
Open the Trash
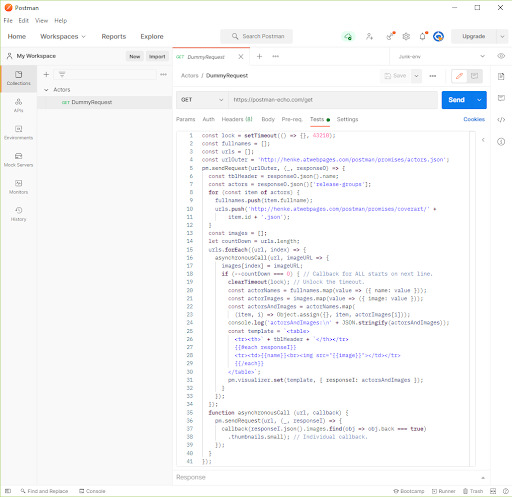[x=473, y=491]
